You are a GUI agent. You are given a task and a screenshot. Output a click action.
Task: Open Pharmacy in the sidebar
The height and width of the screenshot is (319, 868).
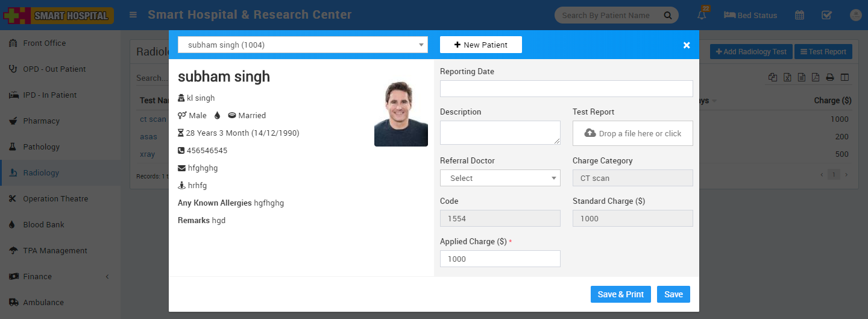click(x=41, y=121)
